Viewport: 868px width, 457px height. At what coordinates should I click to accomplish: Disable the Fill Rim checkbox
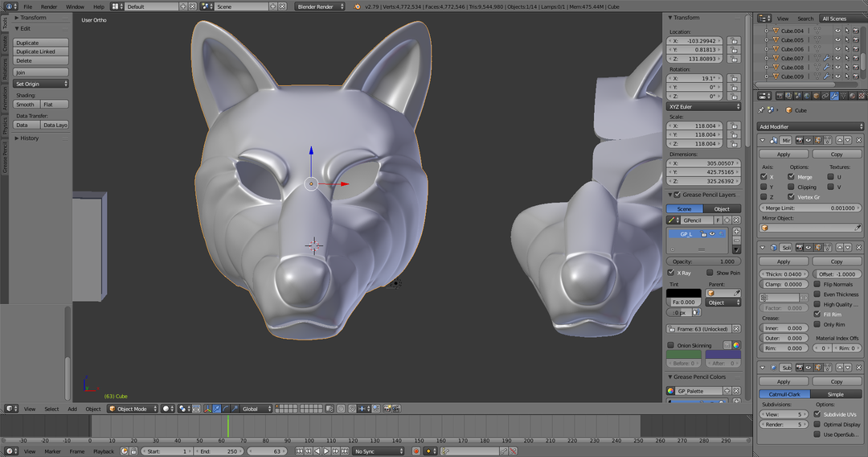click(817, 315)
